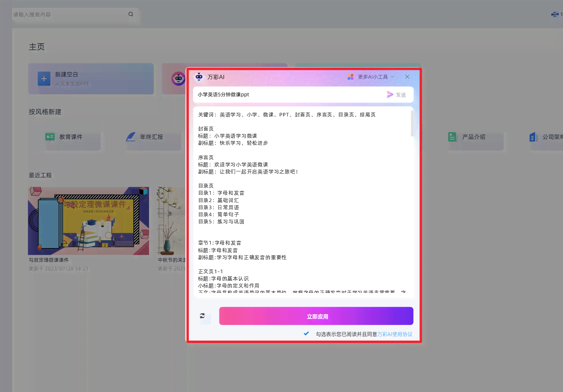Open the 万彩AI使用协议 link
Image resolution: width=563 pixels, height=392 pixels.
395,334
